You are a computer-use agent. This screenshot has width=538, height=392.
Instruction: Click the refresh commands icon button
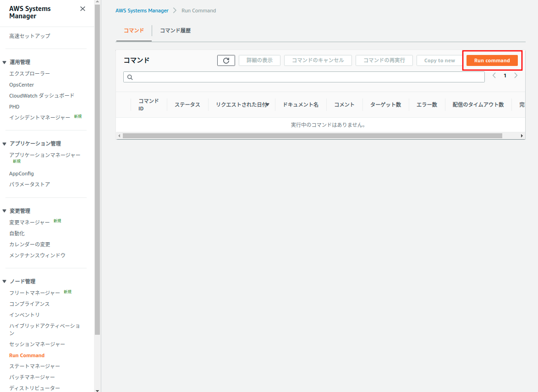coord(226,60)
